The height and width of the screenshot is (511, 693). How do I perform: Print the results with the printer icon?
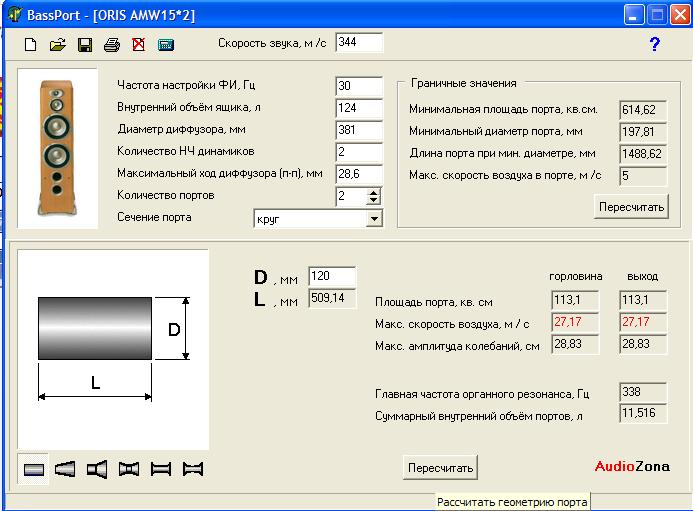pyautogui.click(x=112, y=45)
